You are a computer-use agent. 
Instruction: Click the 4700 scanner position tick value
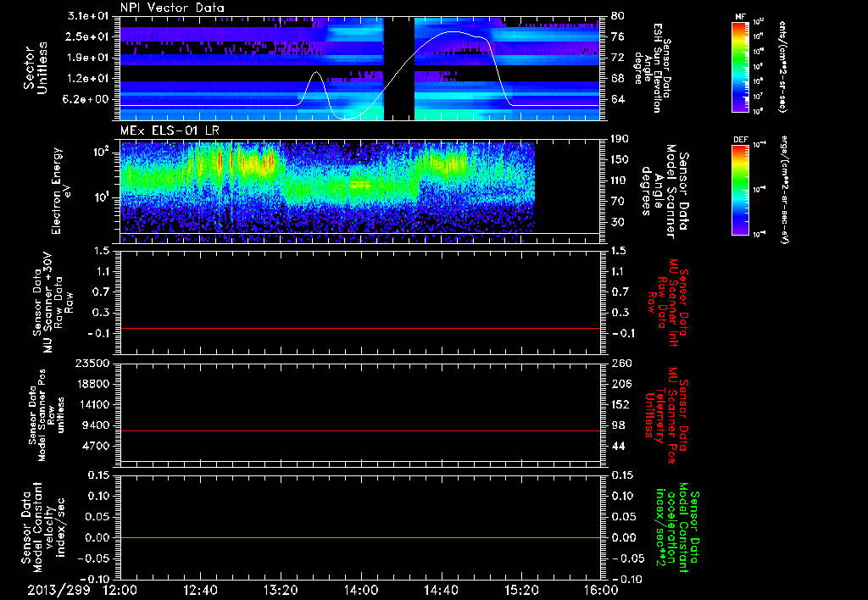(96, 446)
